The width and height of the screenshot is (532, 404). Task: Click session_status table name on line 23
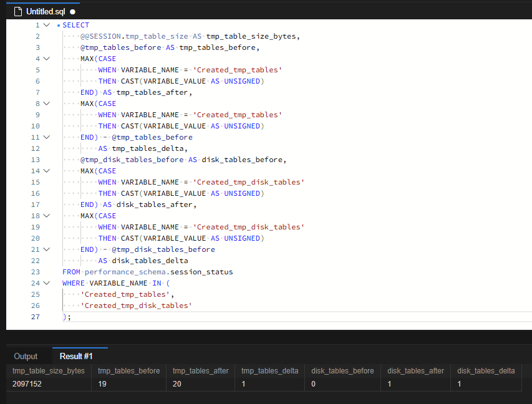(x=201, y=272)
